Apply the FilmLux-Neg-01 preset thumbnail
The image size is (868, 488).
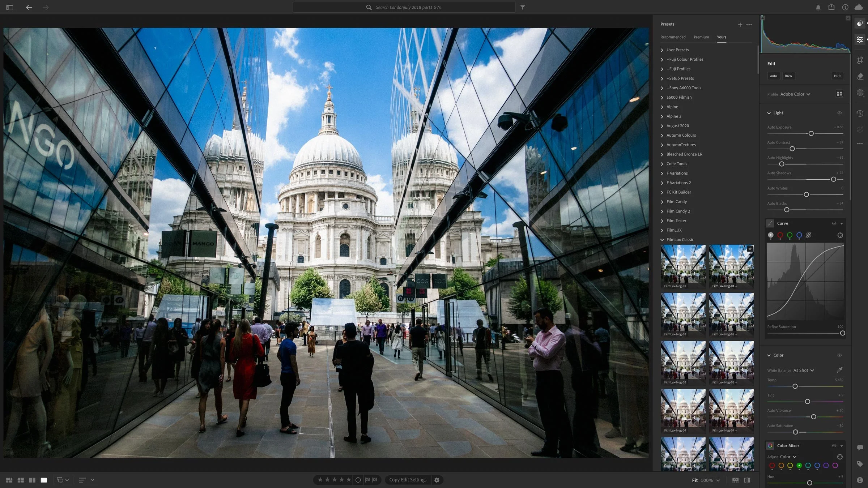683,267
